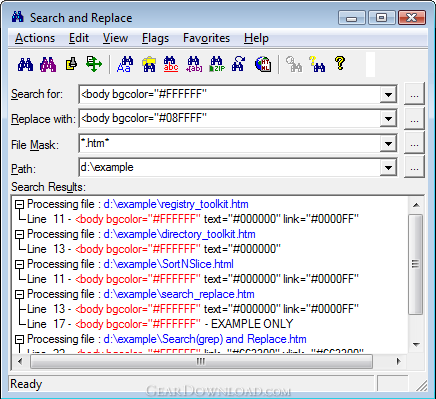Click the horizontal scrollbar thumb in results
The image size is (436, 399).
tap(201, 361)
